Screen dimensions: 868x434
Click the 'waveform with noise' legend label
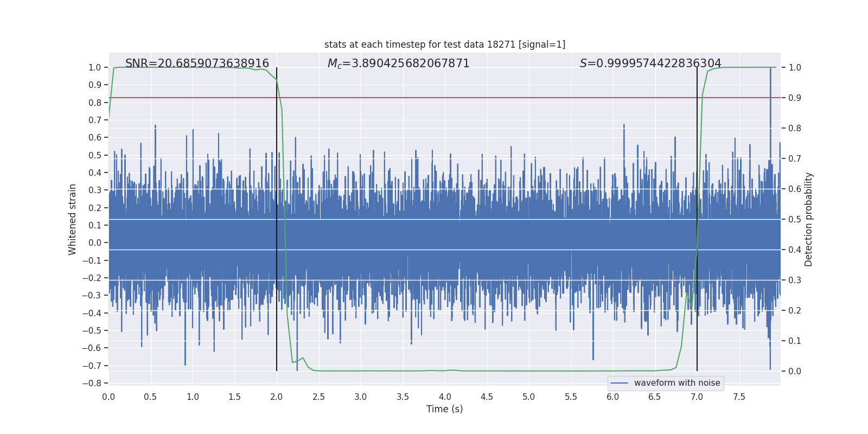tap(676, 383)
